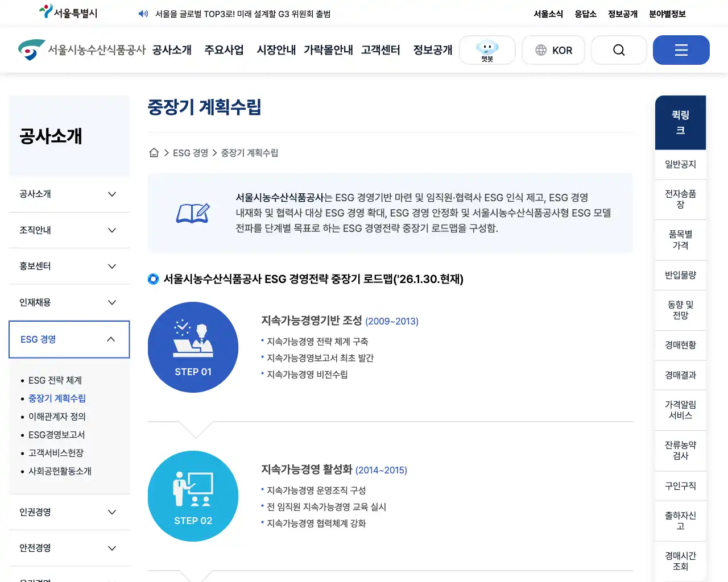Open 고객센터 in main navigation

click(380, 50)
